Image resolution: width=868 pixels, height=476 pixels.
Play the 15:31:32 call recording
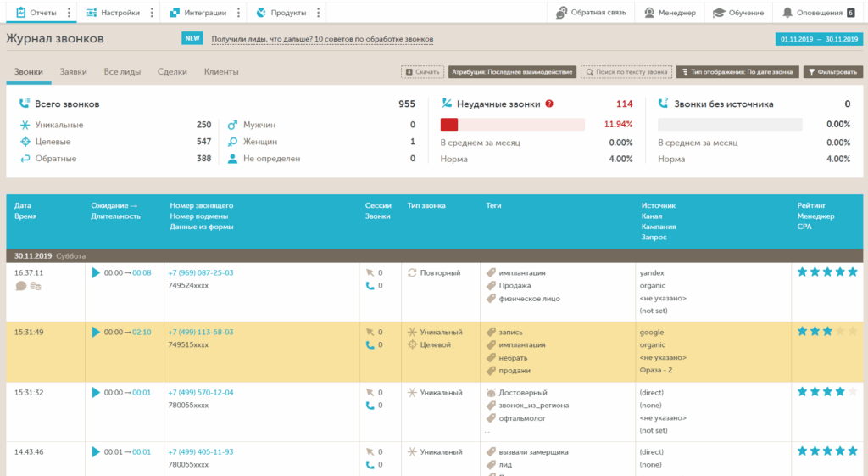(96, 392)
